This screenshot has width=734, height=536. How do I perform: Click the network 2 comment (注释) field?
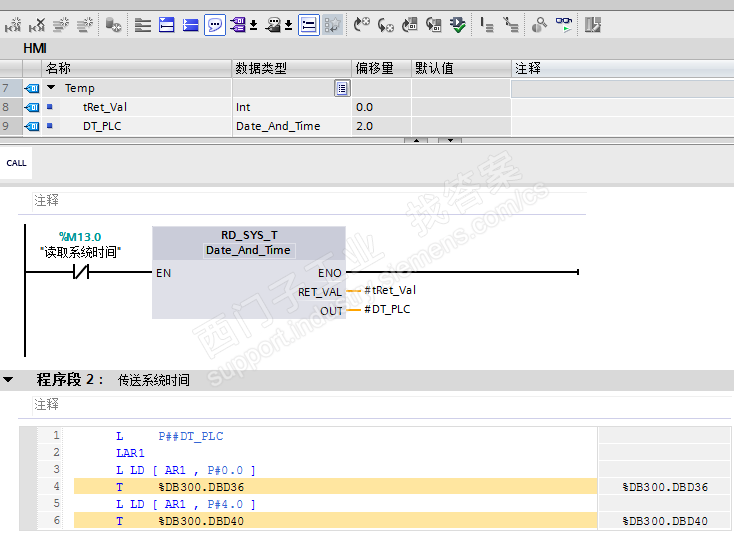pyautogui.click(x=382, y=404)
